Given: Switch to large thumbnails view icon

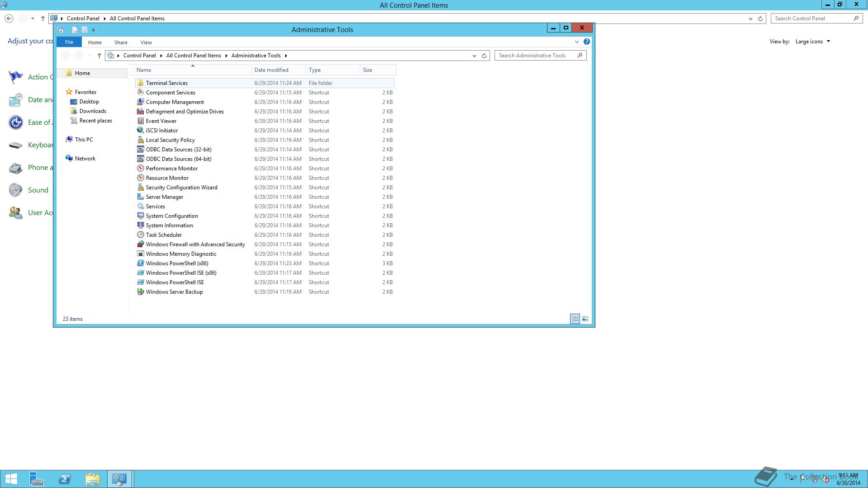Looking at the screenshot, I should 585,319.
